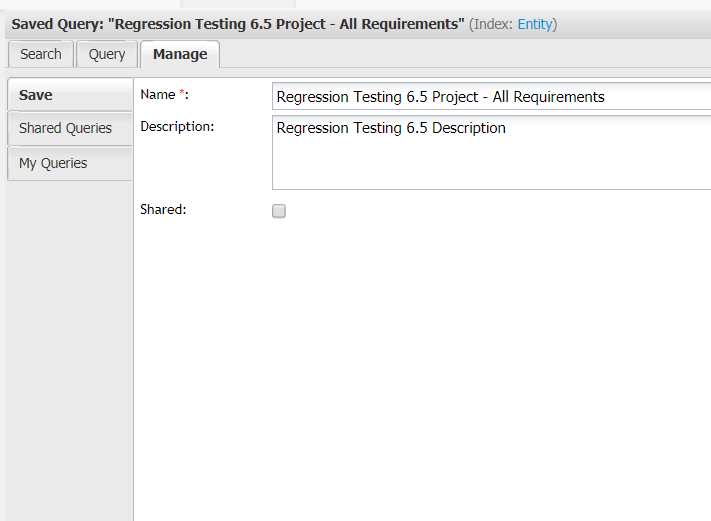Click the Saved Query header title
The height and width of the screenshot is (521, 711).
58,24
